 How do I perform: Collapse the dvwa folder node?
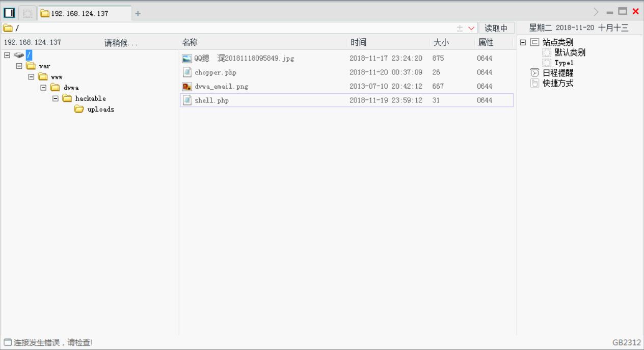[x=43, y=88]
